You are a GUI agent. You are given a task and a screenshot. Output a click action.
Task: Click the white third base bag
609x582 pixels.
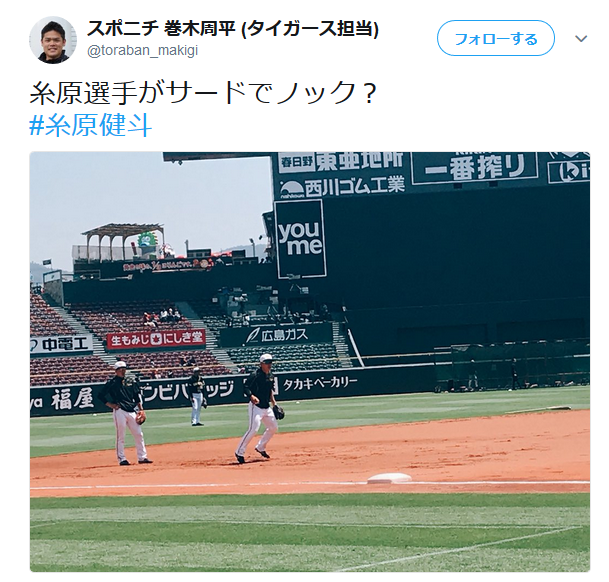click(389, 478)
